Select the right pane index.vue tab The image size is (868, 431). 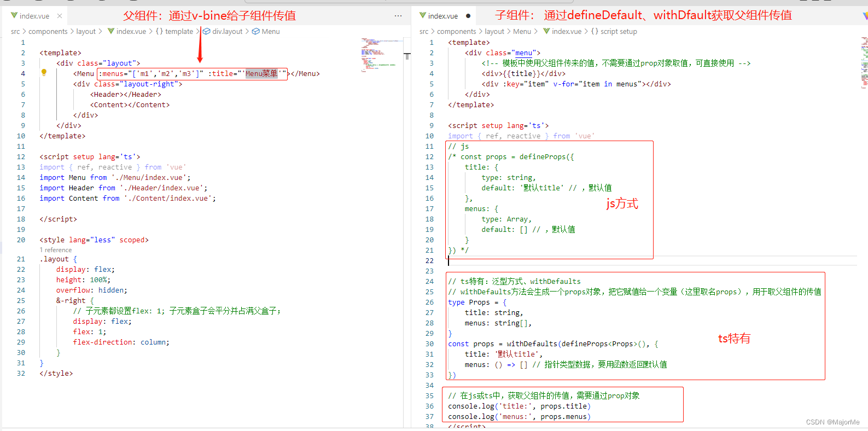pos(443,16)
